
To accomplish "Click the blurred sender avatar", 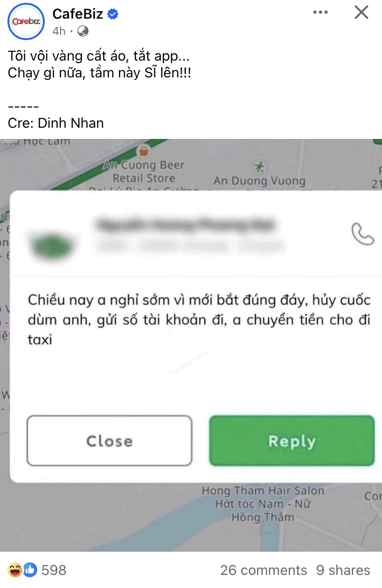I will click(x=52, y=244).
